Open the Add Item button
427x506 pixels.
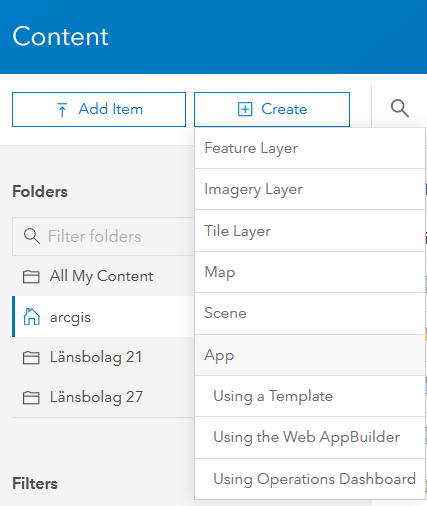pyautogui.click(x=99, y=109)
